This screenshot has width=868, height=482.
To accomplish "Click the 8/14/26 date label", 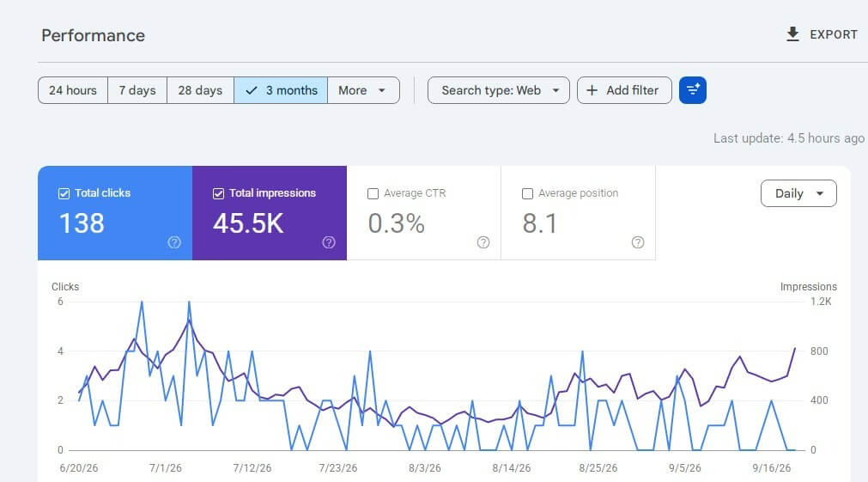I will 512,467.
